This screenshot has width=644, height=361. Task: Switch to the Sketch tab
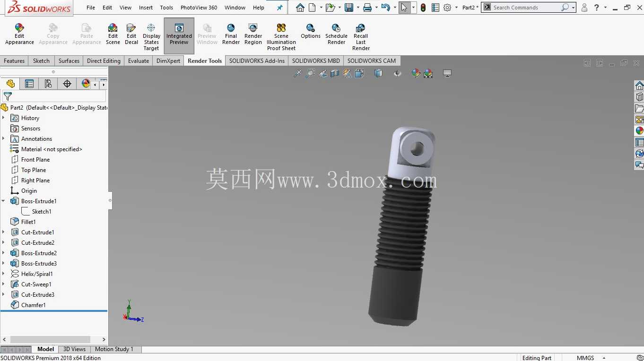(x=41, y=60)
